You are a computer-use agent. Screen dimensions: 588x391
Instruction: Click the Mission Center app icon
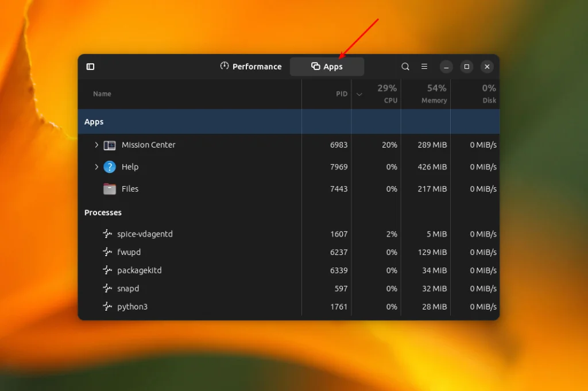coord(110,145)
